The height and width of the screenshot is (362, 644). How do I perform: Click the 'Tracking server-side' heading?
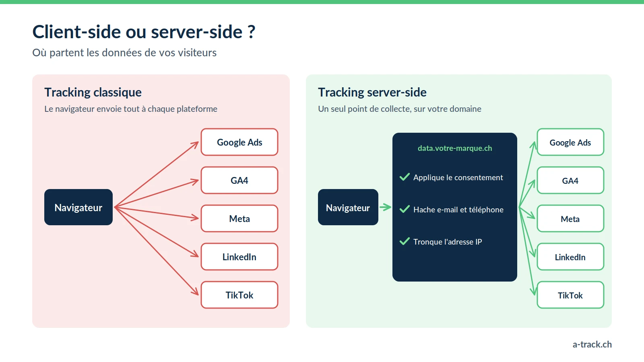(x=372, y=93)
